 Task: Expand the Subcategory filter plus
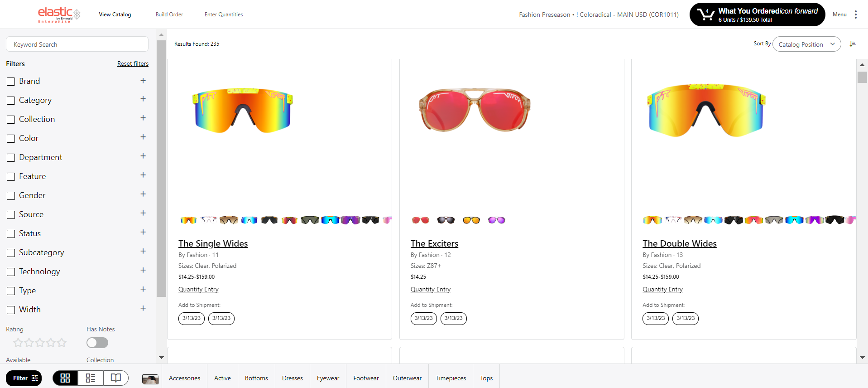point(143,251)
